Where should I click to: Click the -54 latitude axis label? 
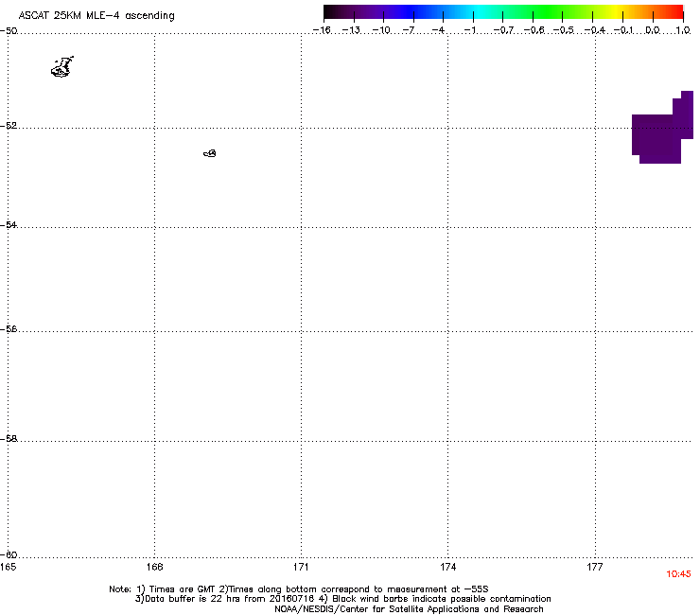pyautogui.click(x=9, y=224)
